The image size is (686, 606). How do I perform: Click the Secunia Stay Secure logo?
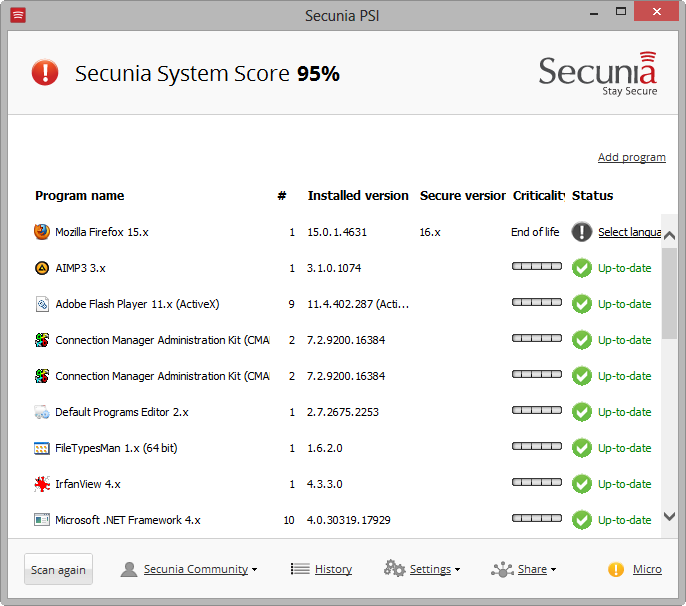(598, 74)
